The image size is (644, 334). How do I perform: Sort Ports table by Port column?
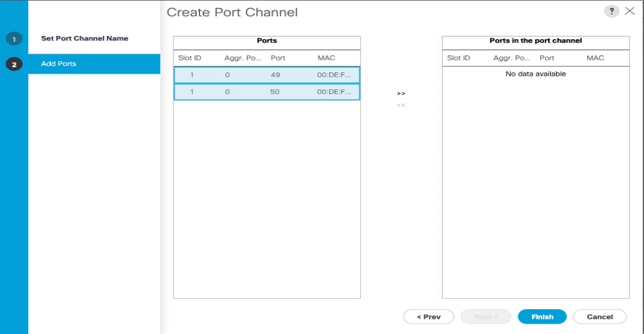pos(278,58)
